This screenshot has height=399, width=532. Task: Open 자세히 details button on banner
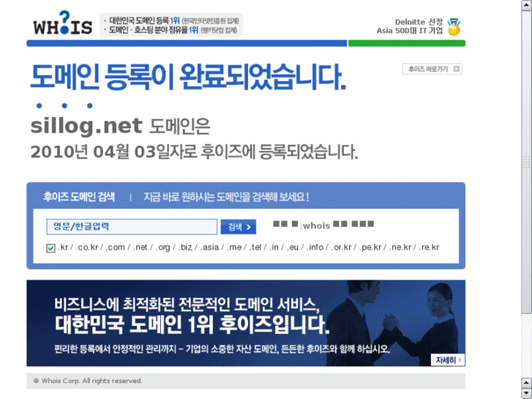[x=448, y=360]
